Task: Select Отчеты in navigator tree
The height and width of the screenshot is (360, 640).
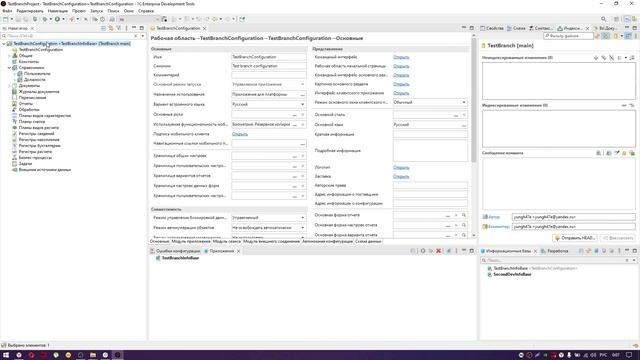Action: pyautogui.click(x=25, y=104)
